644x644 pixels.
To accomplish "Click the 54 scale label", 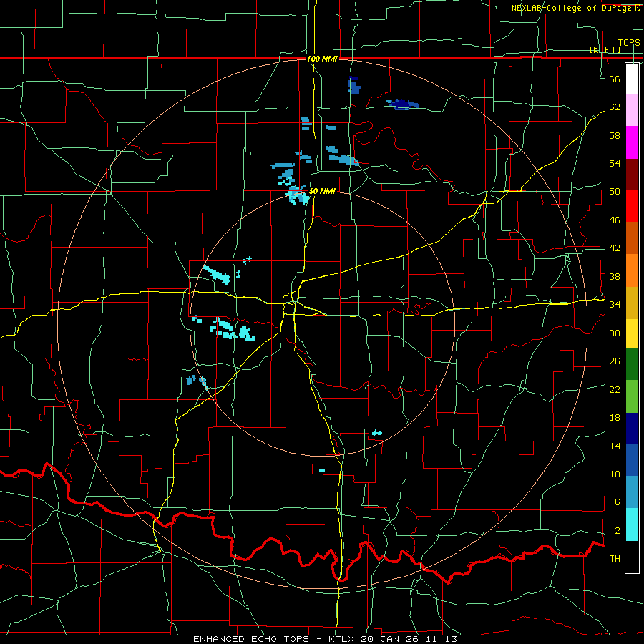I will coord(615,163).
